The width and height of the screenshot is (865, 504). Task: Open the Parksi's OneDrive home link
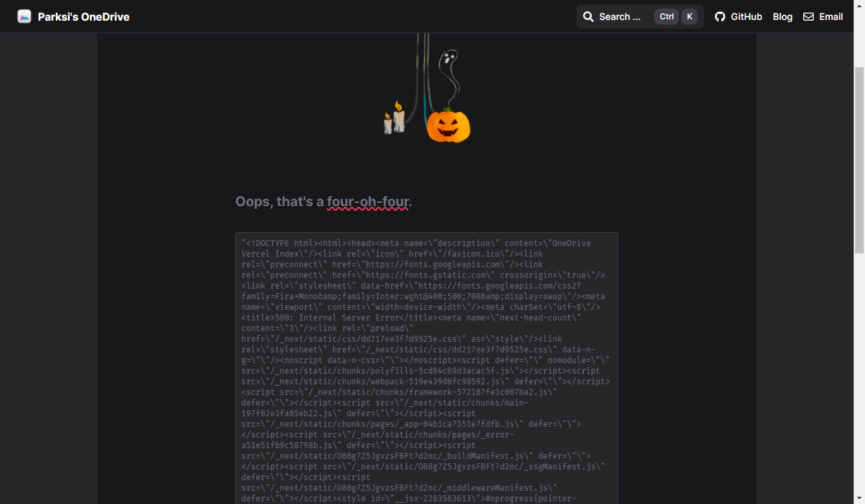(x=73, y=17)
